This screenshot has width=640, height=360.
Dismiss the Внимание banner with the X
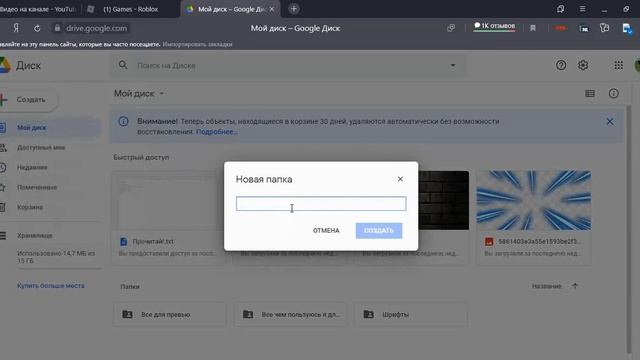click(609, 122)
